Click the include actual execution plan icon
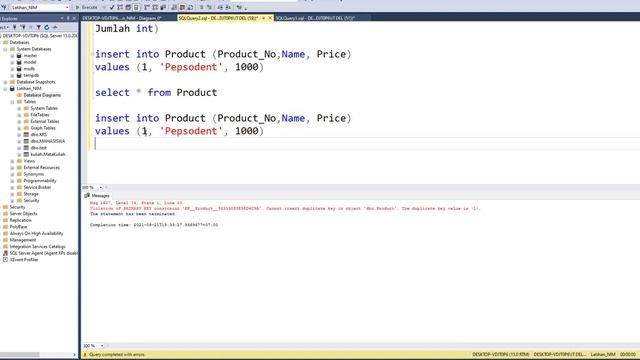The image size is (640, 360). point(147,7)
